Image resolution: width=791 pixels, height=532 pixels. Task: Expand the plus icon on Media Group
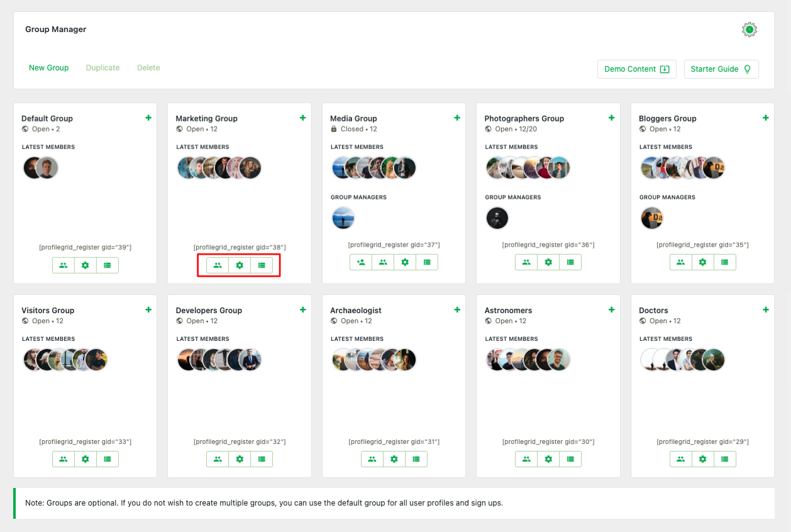[x=457, y=118]
